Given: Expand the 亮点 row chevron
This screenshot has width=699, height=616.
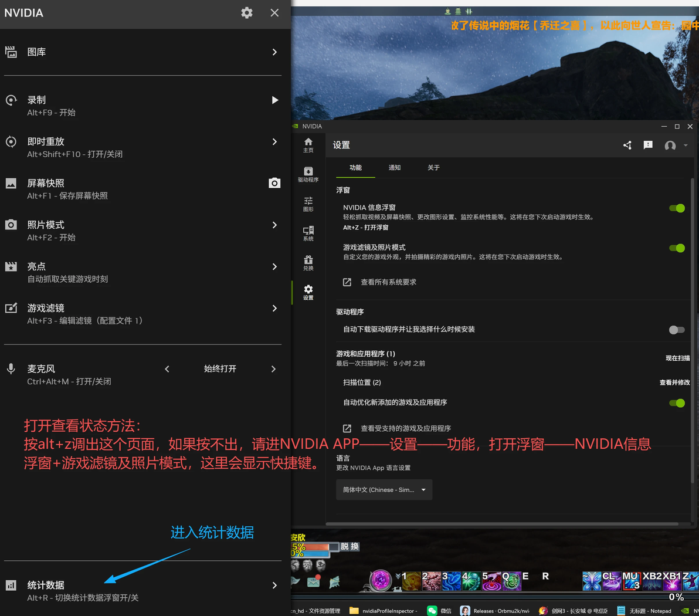Looking at the screenshot, I should pos(274,267).
